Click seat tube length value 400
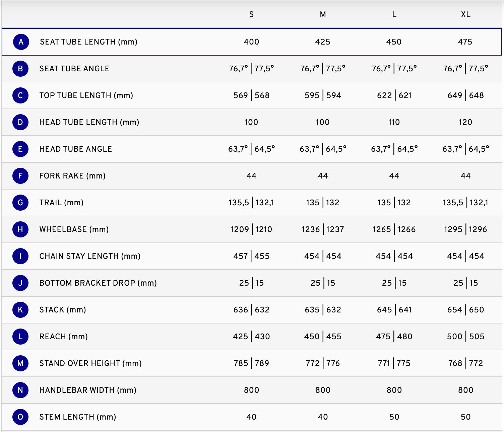Image resolution: width=504 pixels, height=432 pixels. pyautogui.click(x=251, y=42)
